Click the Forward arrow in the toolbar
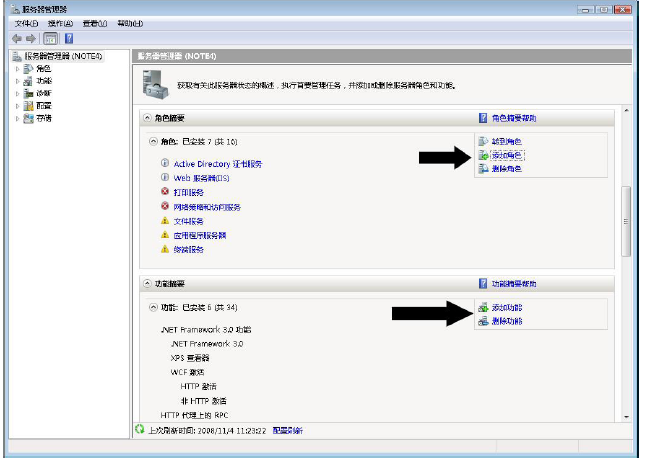The image size is (653, 468). [x=31, y=39]
